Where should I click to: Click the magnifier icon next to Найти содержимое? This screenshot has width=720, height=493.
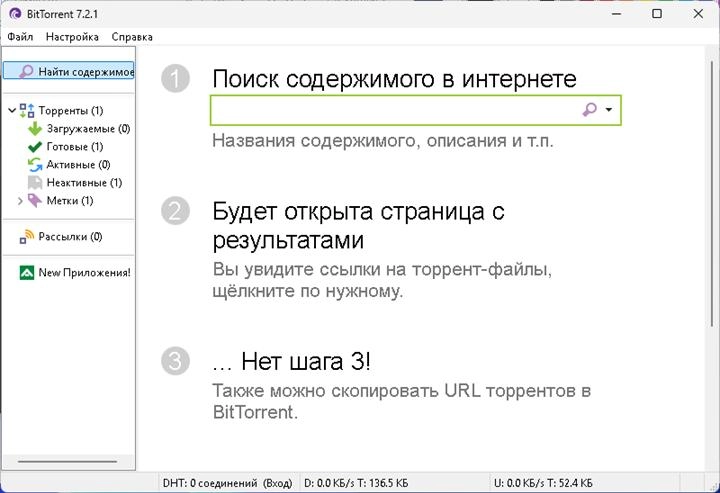[26, 71]
